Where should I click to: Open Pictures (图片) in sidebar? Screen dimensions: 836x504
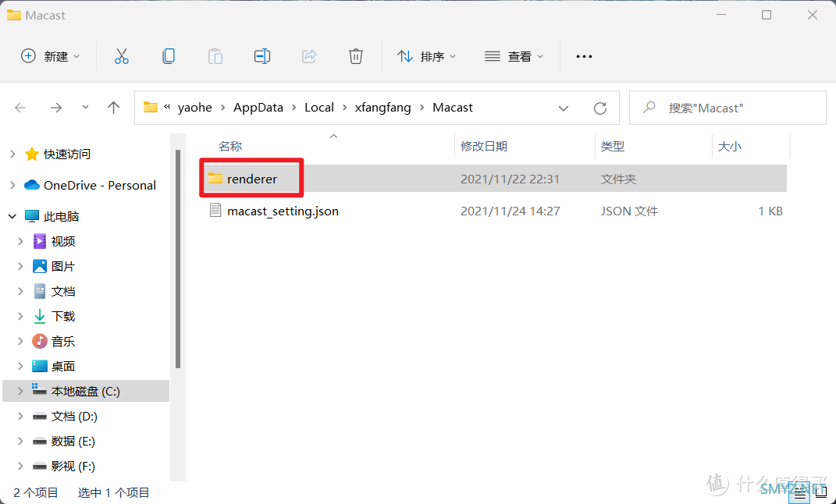pyautogui.click(x=63, y=266)
